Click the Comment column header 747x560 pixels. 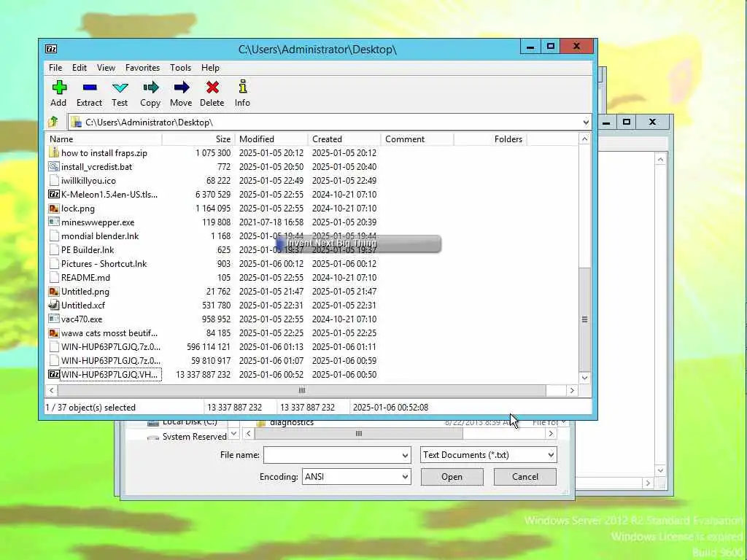click(x=417, y=139)
